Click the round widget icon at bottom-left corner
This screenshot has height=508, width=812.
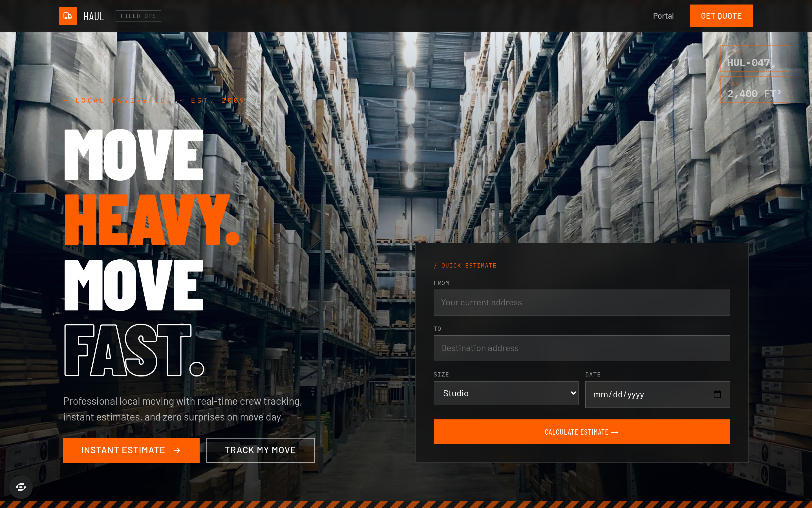click(x=21, y=487)
